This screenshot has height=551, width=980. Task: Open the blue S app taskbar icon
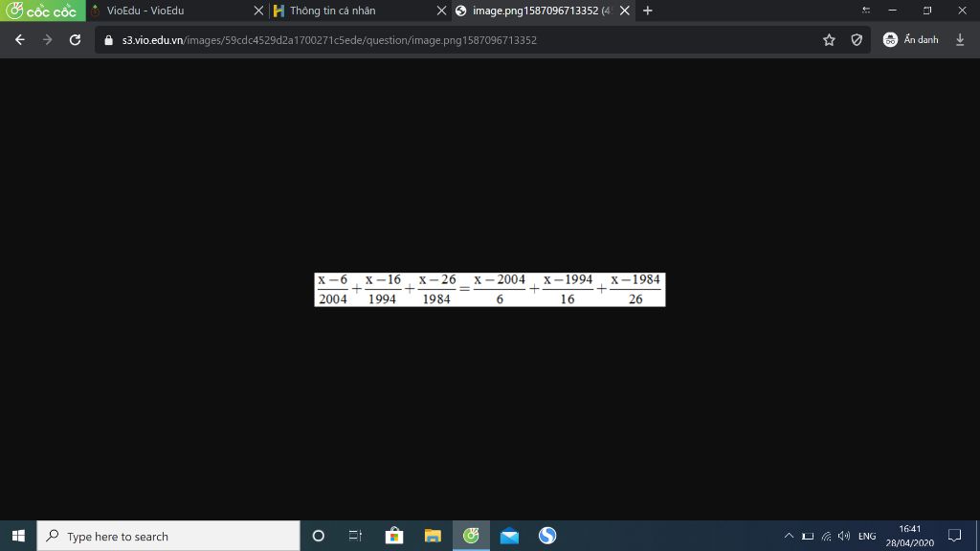pyautogui.click(x=547, y=536)
